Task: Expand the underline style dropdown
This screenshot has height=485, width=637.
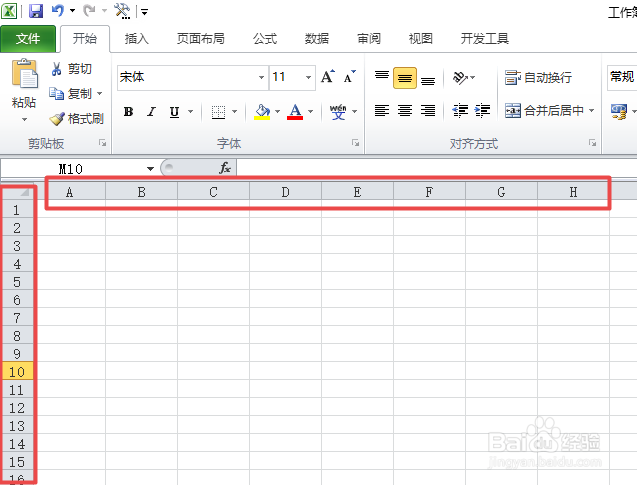Action: coord(190,111)
